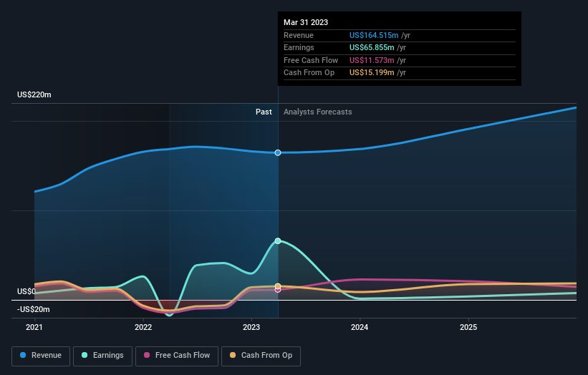Click the orange Cash From Op data marker

click(x=278, y=286)
